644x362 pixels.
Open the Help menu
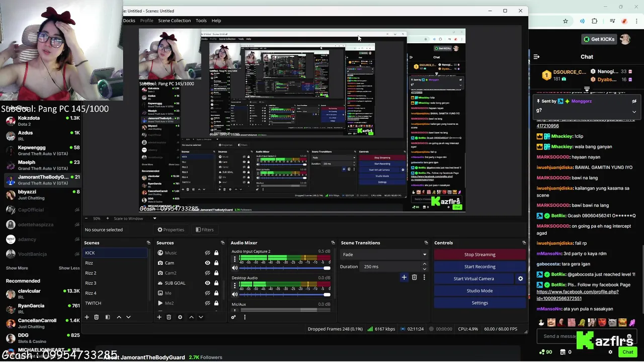pos(216,21)
